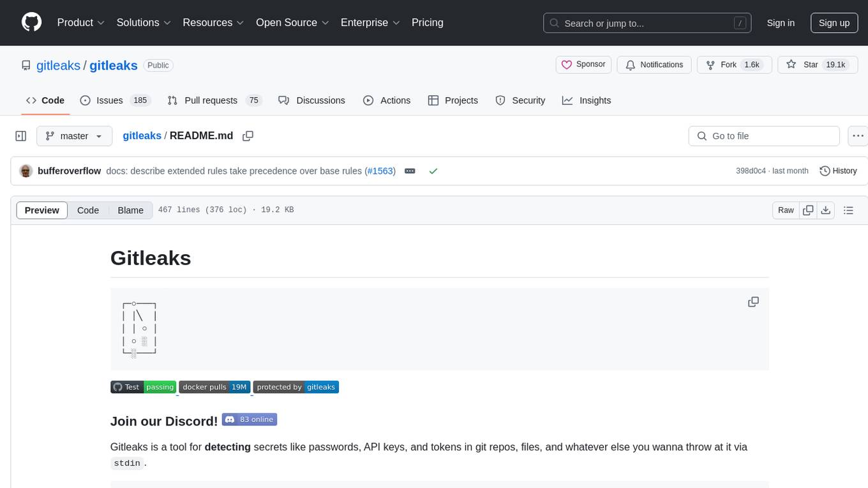868x488 pixels.
Task: Open the gitleaks repository name link
Action: click(x=114, y=65)
